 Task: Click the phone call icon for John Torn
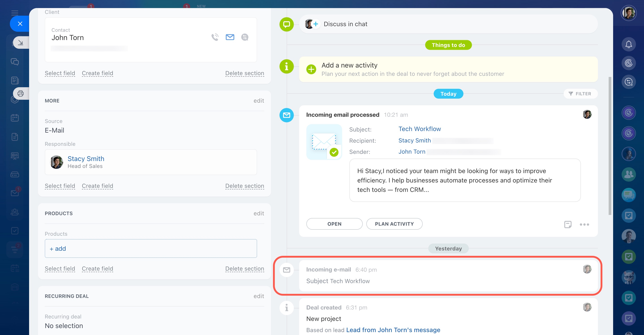point(215,37)
